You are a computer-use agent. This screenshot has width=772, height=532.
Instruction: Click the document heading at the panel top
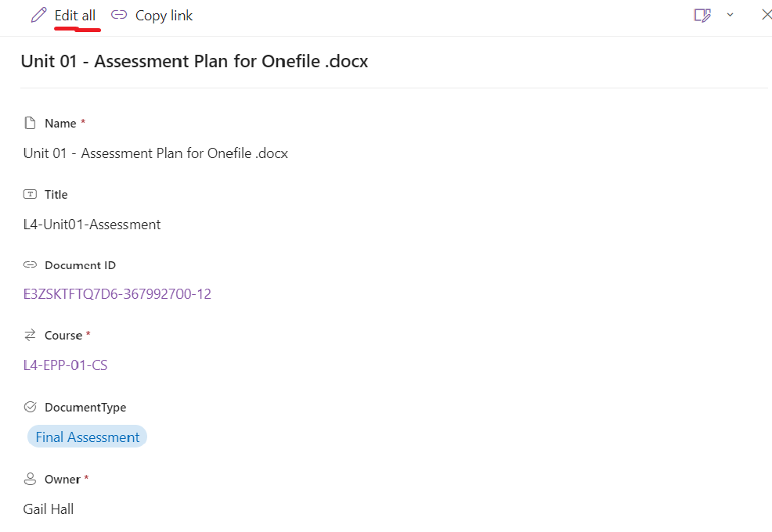tap(194, 61)
